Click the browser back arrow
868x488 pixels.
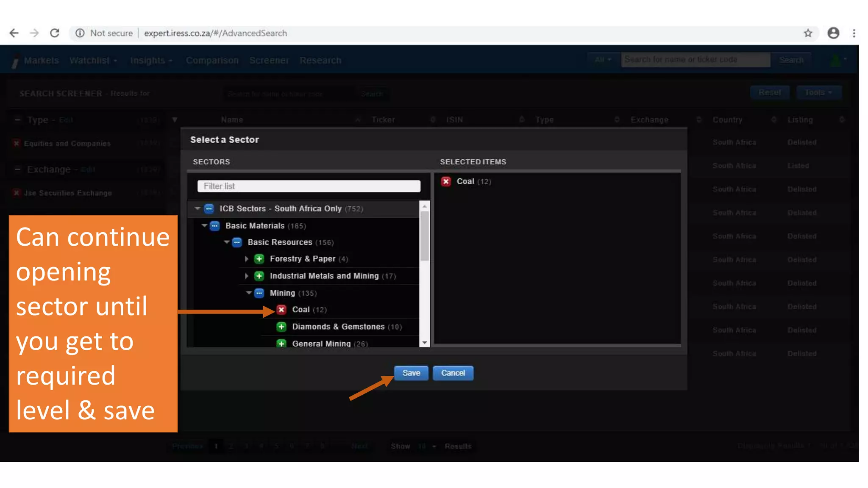pyautogui.click(x=14, y=33)
